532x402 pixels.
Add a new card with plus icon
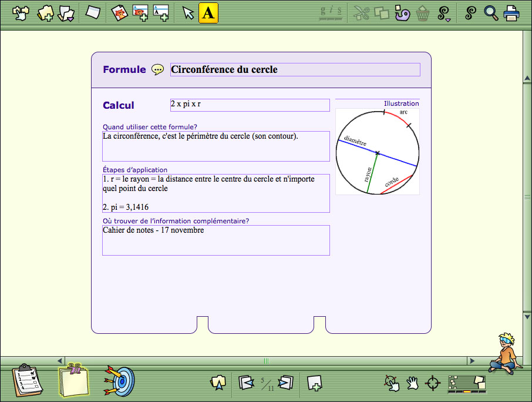point(314,383)
